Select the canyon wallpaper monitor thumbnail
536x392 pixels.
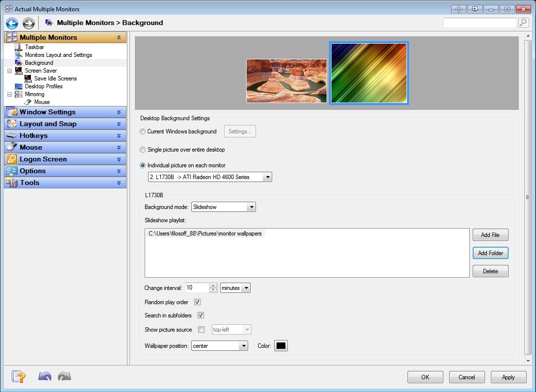(286, 81)
